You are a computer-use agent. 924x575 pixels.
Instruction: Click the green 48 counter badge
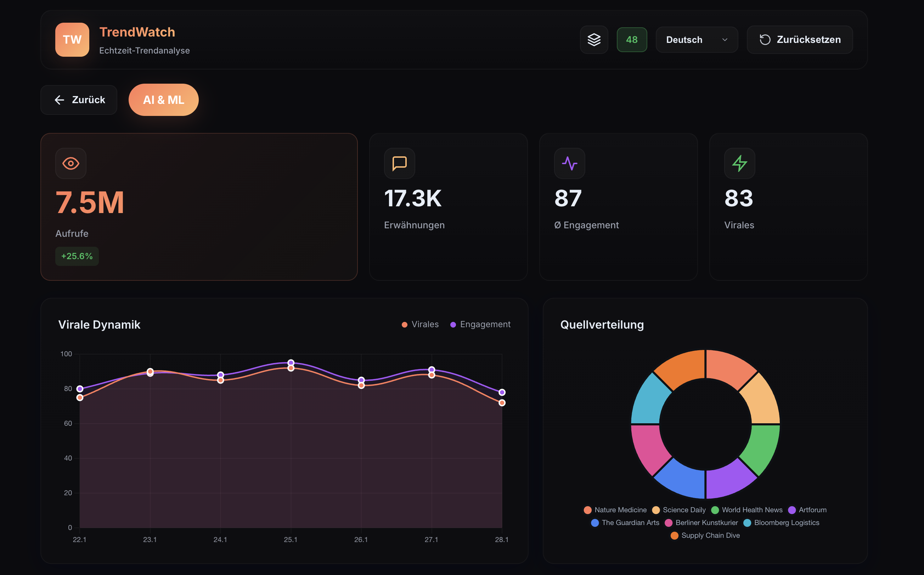pos(632,40)
